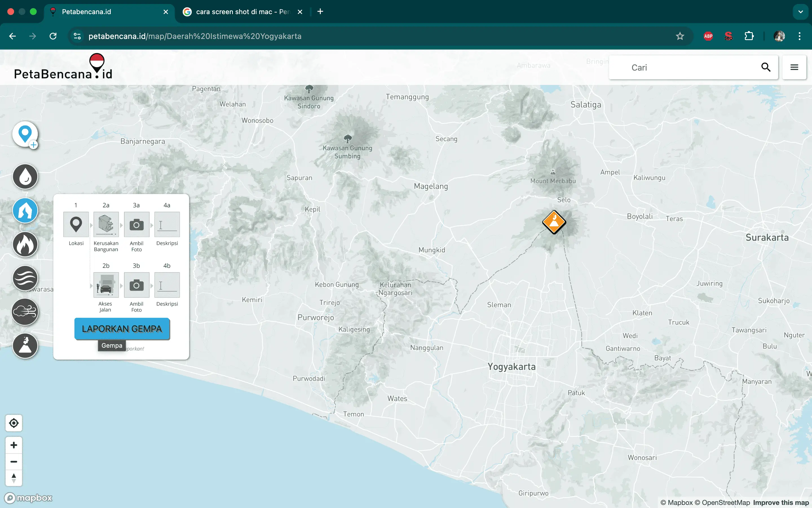Open the Chrome profile avatar
Viewport: 812px width, 508px height.
[x=779, y=36]
